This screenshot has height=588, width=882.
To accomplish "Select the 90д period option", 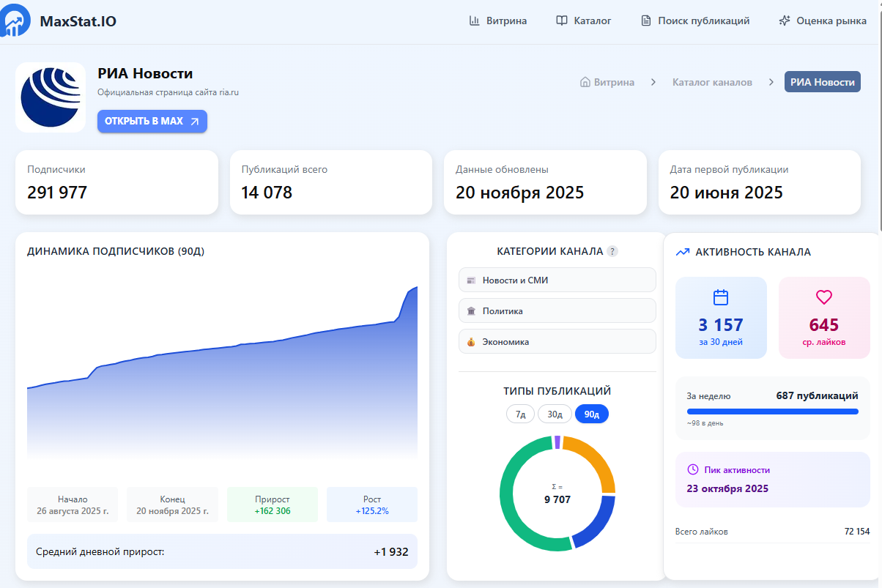I will point(591,414).
